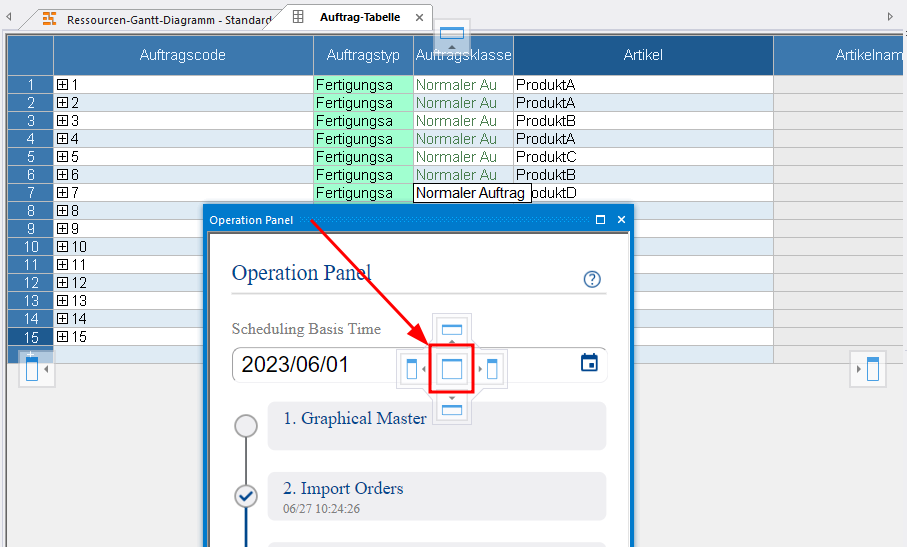
Task: Click the highlighted center dock indicator
Action: pos(452,368)
